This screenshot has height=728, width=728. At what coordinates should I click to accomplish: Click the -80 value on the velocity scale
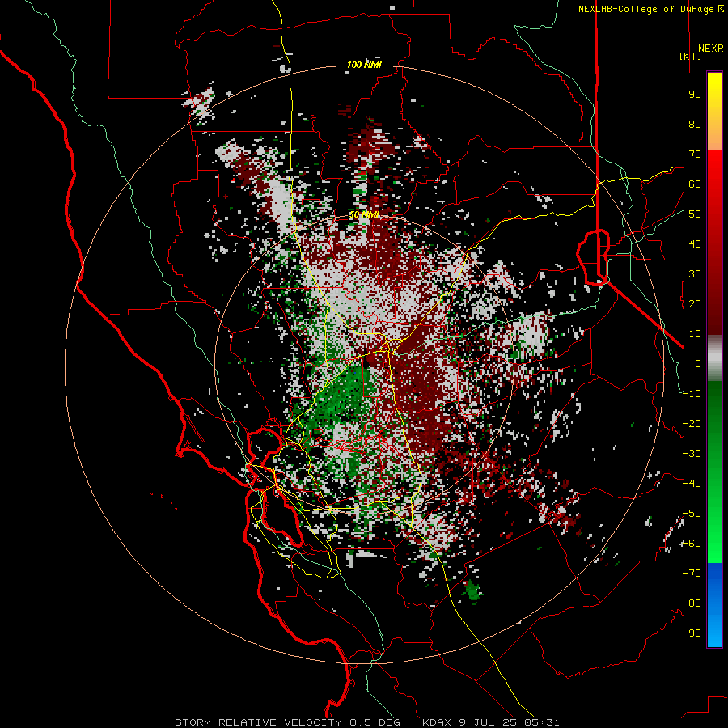point(692,603)
